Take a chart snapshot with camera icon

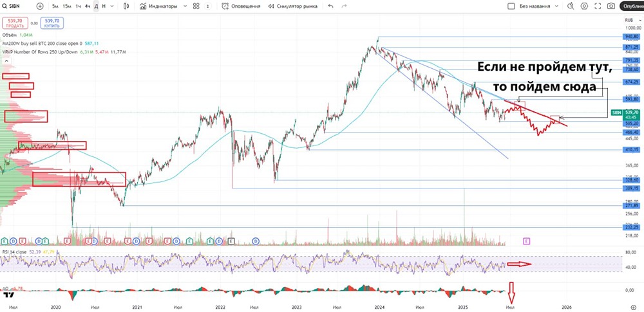pyautogui.click(x=611, y=6)
